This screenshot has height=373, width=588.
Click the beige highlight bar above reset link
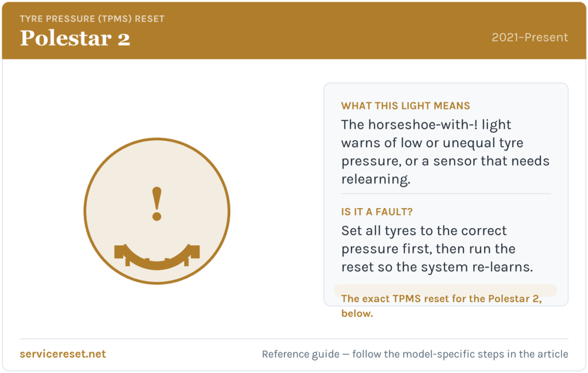pos(445,290)
